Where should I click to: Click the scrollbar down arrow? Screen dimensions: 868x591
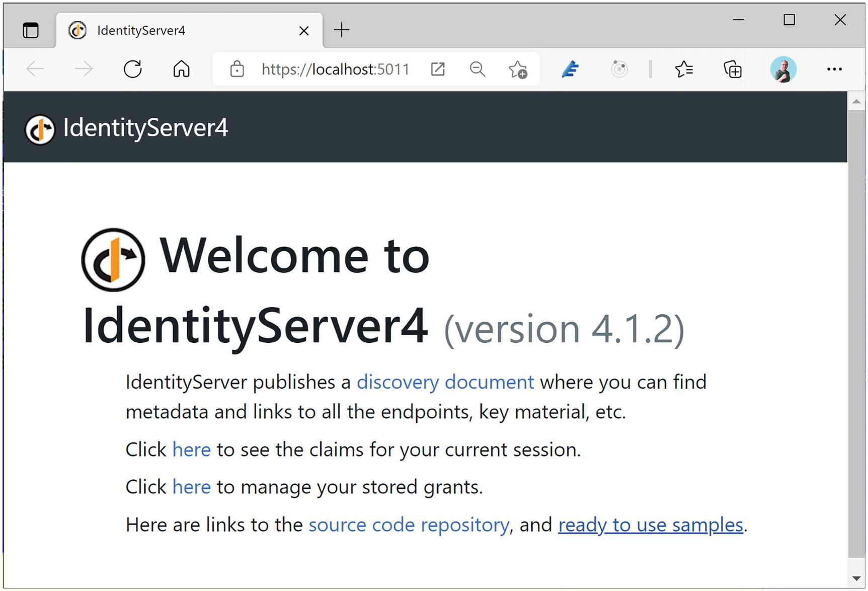[x=856, y=578]
